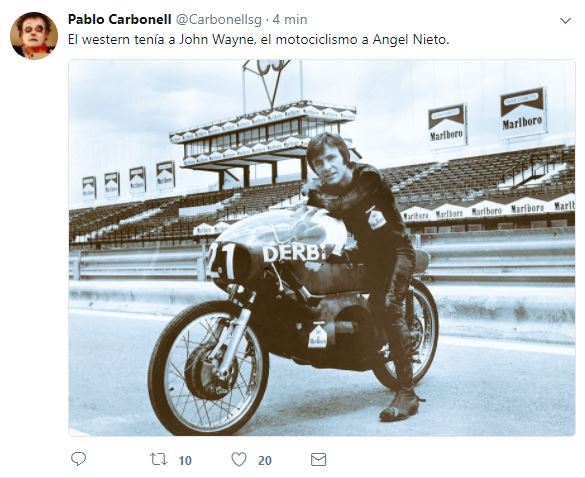
Task: Click the retweet count showing 10
Action: 185,460
